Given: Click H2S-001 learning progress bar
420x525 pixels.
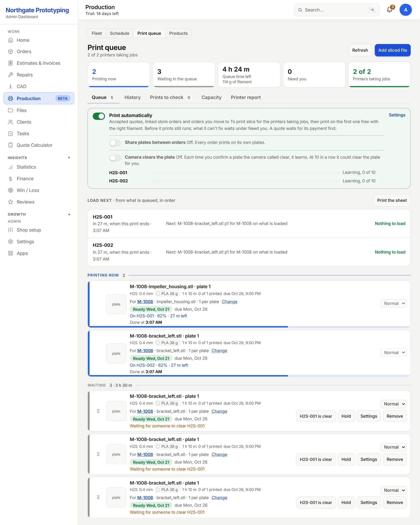Looking at the screenshot, I should pyautogui.click(x=245, y=172).
